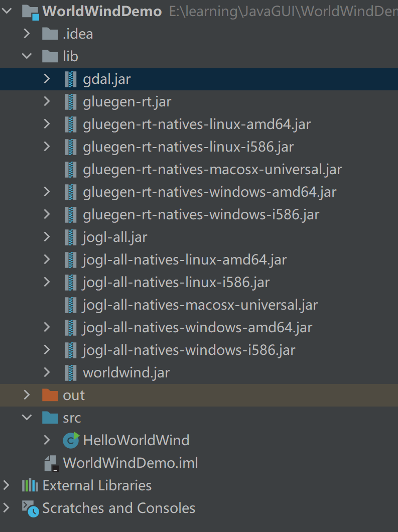Select jogl-all-natives-linux-i586.jar in the lib folder

176,283
